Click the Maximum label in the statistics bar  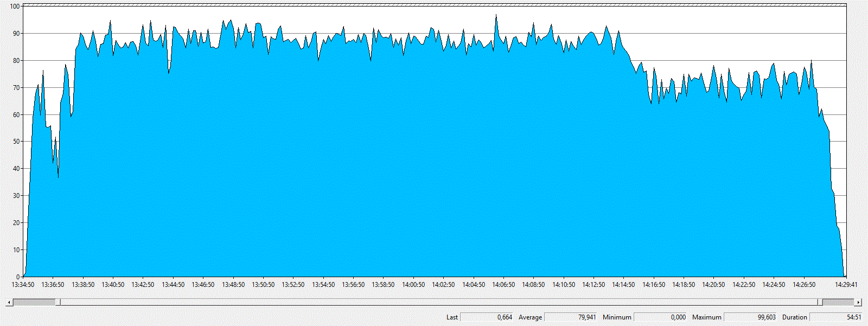(x=706, y=317)
